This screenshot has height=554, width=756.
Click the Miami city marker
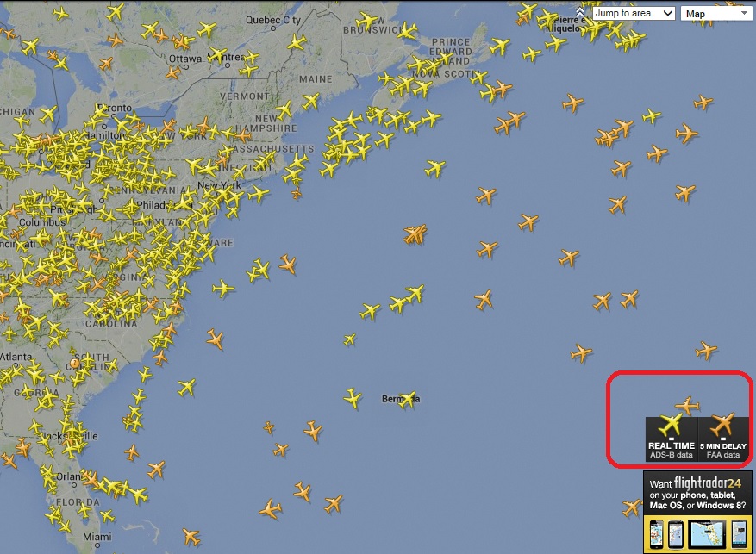[x=97, y=545]
